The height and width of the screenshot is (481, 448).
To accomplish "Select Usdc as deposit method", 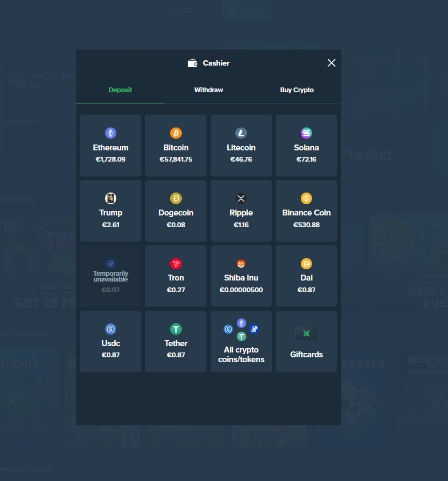I will click(110, 341).
